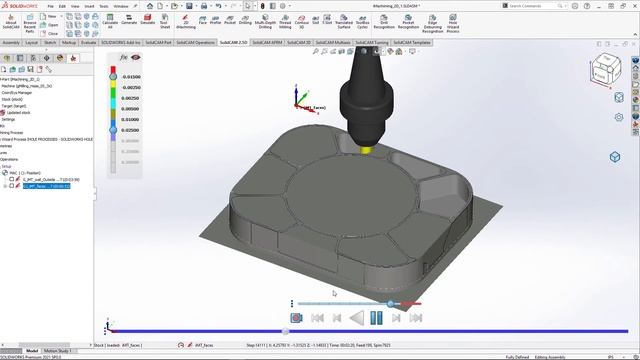Image resolution: width=640 pixels, height=360 pixels.
Task: Open ToolBox Cycles
Action: click(x=362, y=21)
